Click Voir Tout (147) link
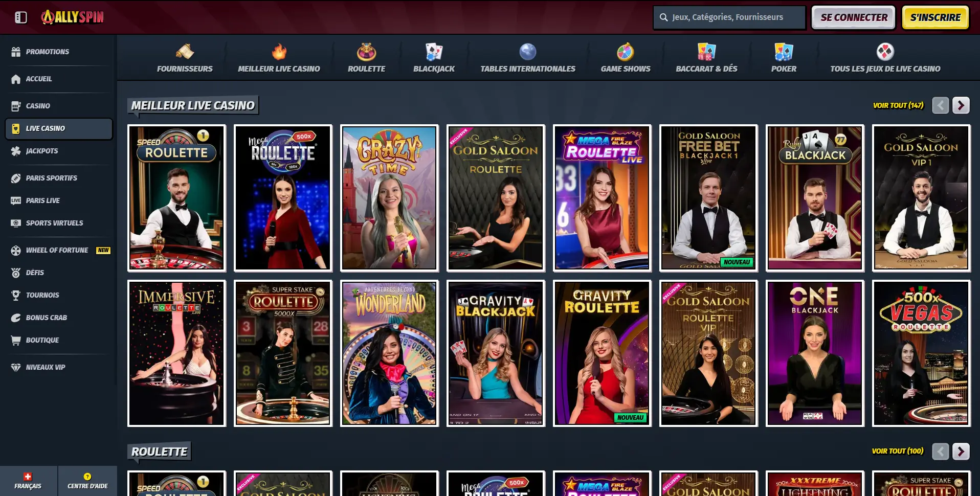This screenshot has width=980, height=496. [898, 105]
